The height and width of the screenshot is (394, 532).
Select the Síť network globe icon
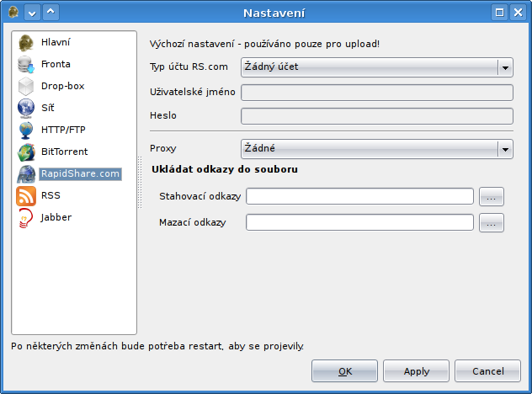(x=26, y=109)
